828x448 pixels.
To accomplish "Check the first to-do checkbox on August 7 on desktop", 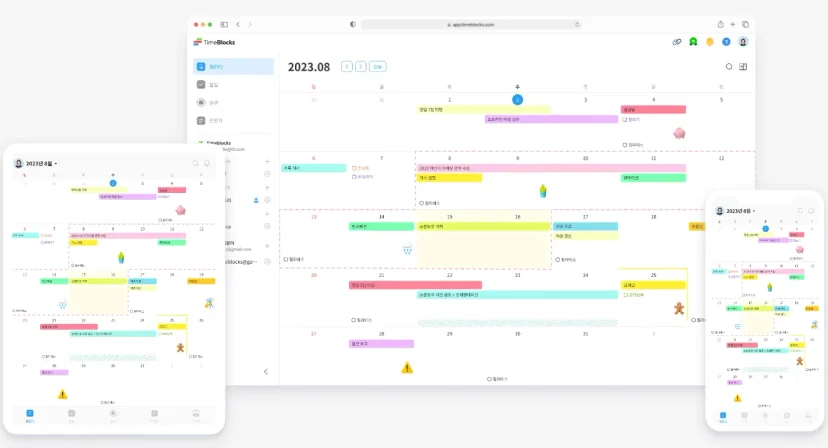I will point(354,168).
